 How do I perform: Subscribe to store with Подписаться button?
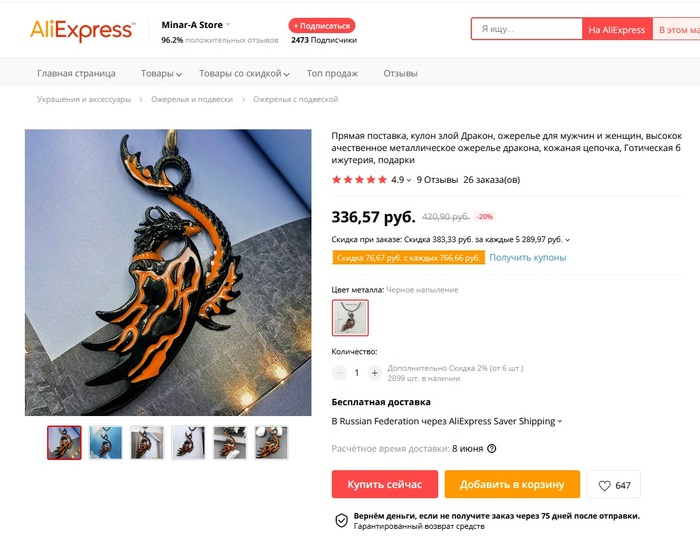point(322,26)
